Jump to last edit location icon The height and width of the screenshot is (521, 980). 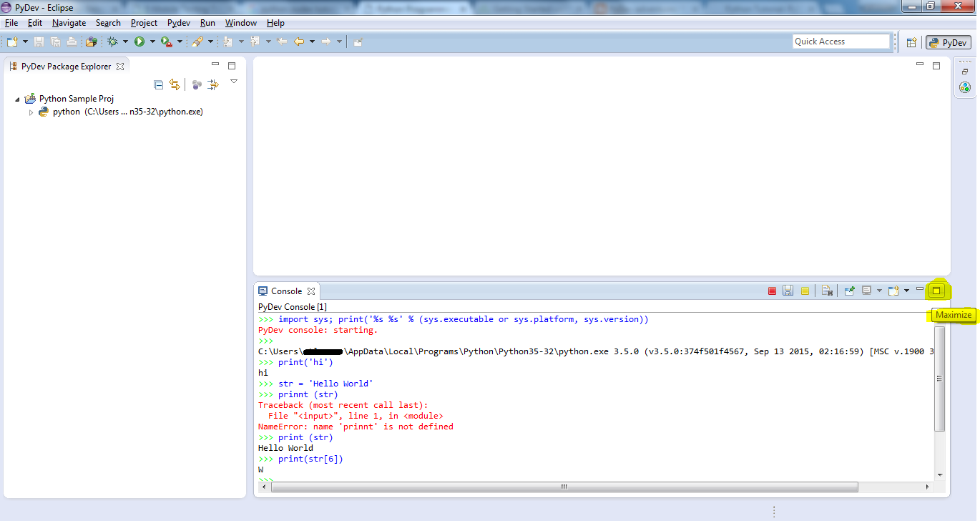click(x=282, y=42)
